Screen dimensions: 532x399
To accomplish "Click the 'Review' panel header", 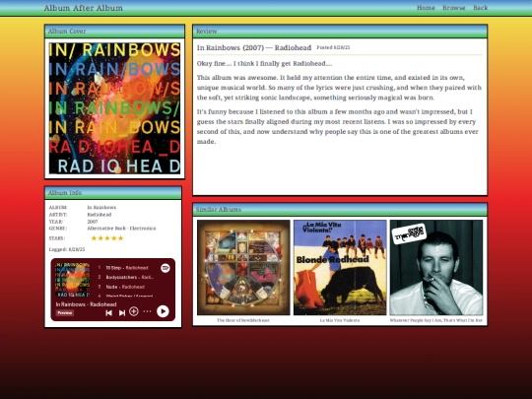I will point(340,31).
